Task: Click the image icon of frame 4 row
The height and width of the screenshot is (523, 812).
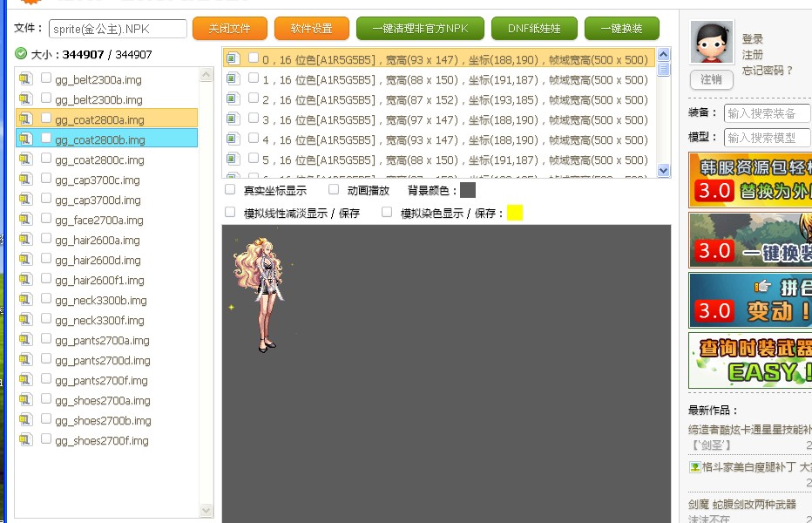Action: point(233,139)
